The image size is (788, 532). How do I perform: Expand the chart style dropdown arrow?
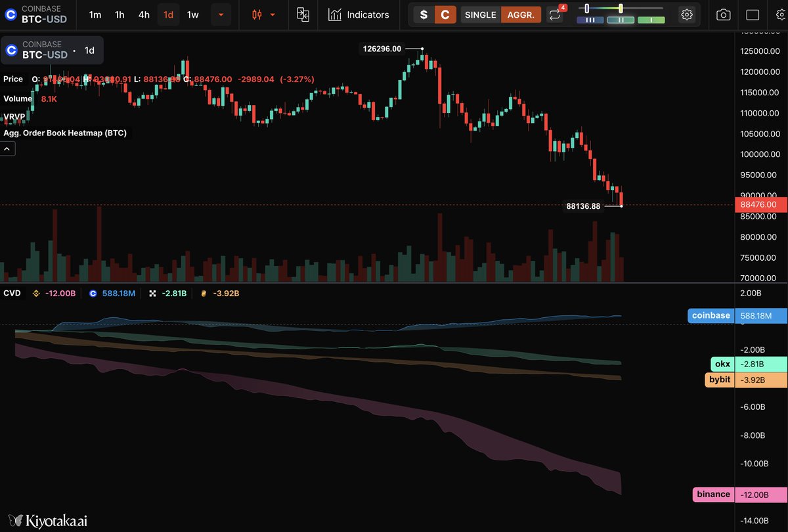272,14
